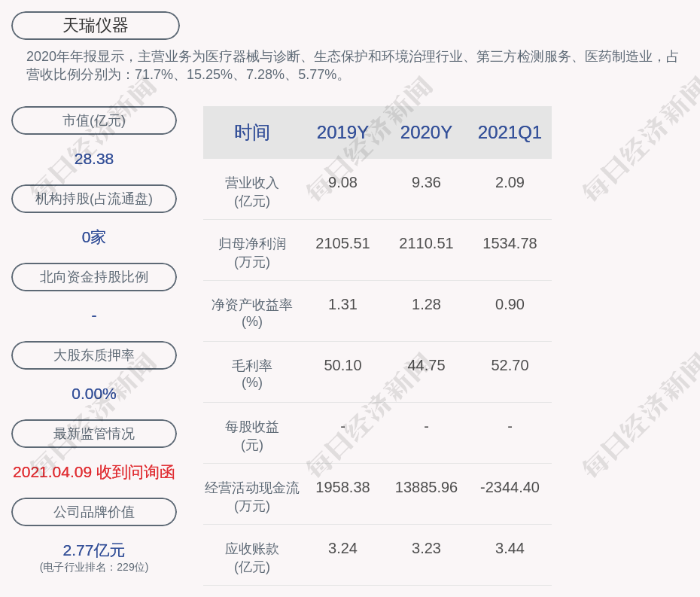Click the 电子行业排名：229位 note
Viewport: 700px width, 597px height.
pos(94,567)
